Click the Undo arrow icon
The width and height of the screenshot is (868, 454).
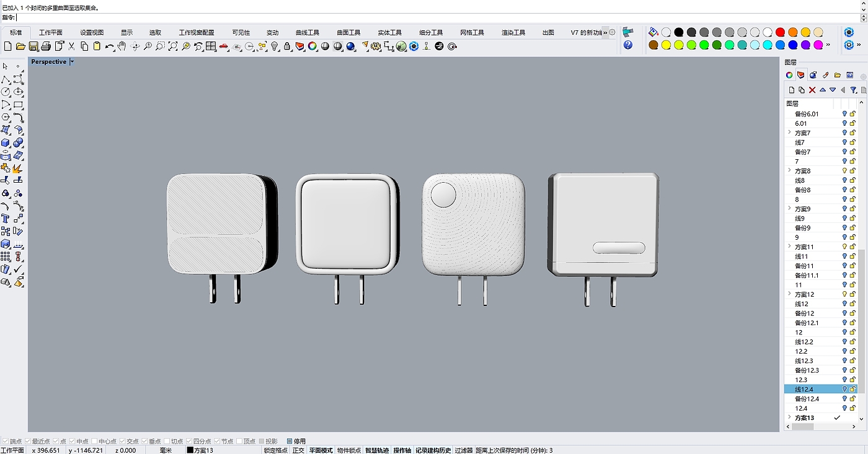coord(109,46)
